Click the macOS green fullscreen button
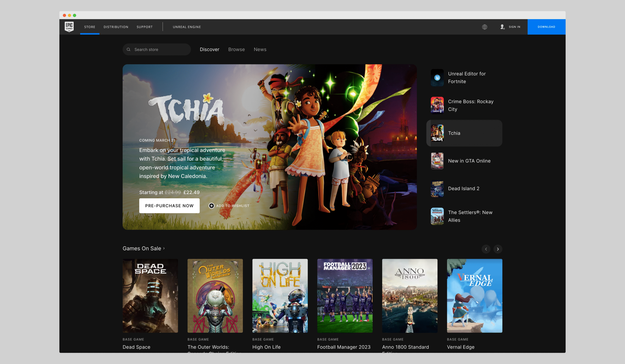This screenshot has width=625, height=364. 74,15
